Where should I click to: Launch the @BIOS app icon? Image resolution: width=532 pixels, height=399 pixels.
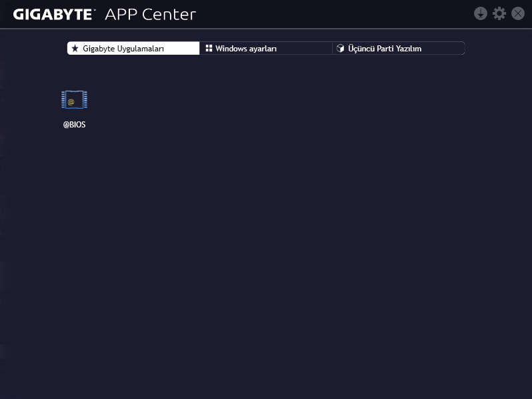(x=74, y=100)
